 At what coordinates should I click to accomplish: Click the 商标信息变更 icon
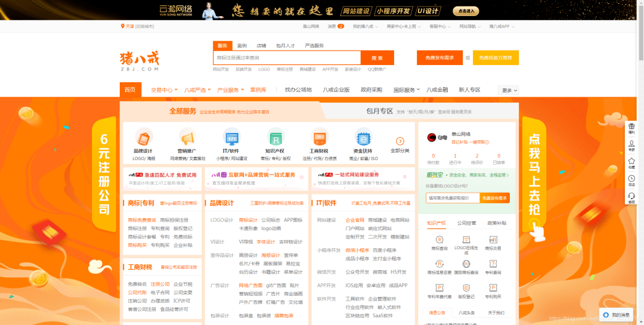[x=439, y=264]
